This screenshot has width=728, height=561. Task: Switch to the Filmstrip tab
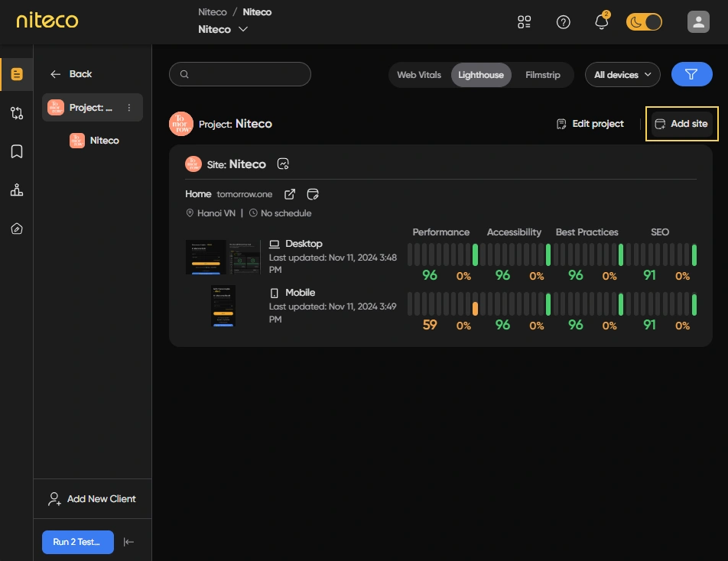pyautogui.click(x=543, y=75)
